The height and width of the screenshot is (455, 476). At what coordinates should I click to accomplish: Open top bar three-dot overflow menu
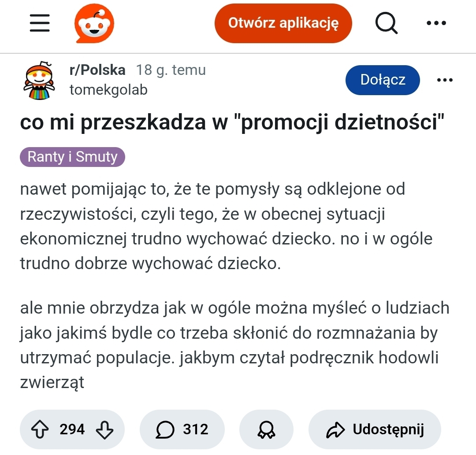[436, 23]
